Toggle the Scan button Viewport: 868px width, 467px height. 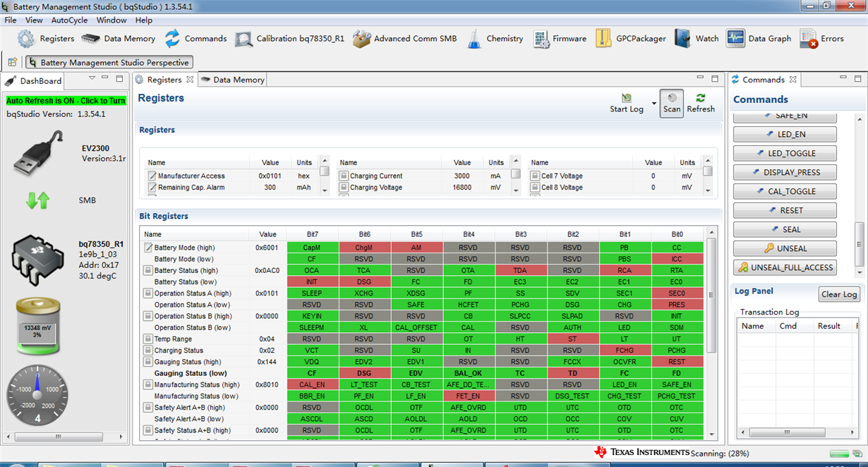tap(672, 103)
